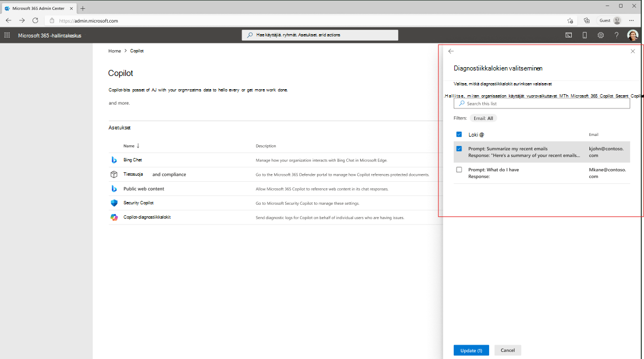Open browser collections icon
Image resolution: width=644 pixels, height=359 pixels.
tap(587, 20)
